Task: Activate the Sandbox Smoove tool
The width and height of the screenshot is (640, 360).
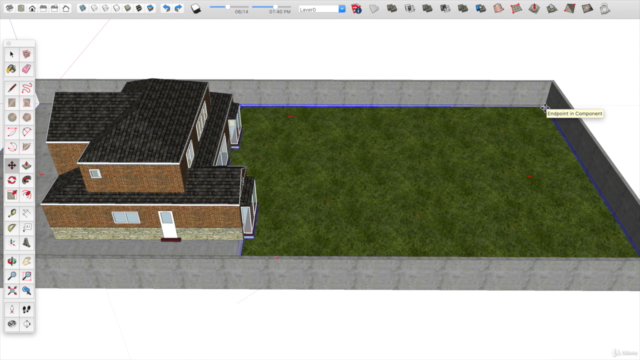Action: (534, 9)
